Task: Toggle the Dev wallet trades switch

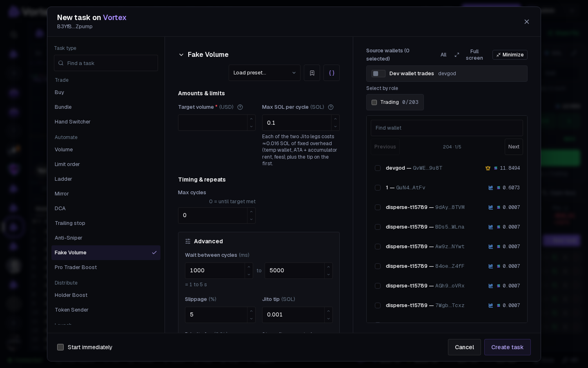Action: click(x=379, y=74)
